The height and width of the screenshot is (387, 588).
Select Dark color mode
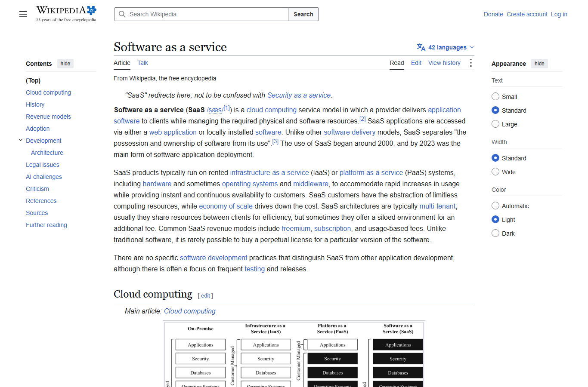click(495, 233)
